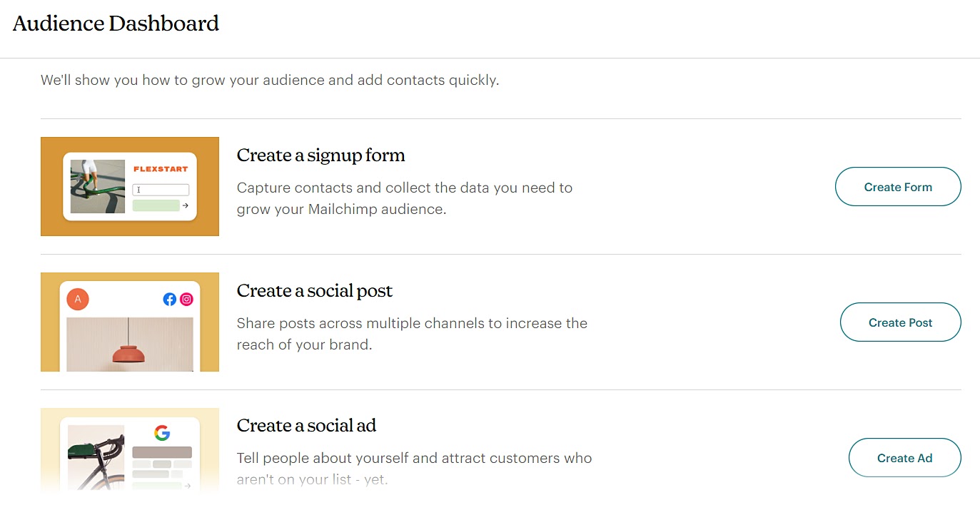
Task: Select the Create Ad button
Action: pyautogui.click(x=904, y=457)
